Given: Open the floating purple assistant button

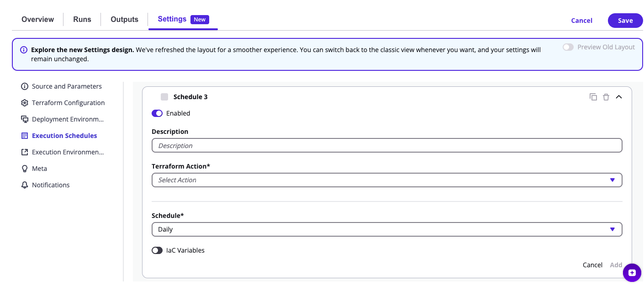Looking at the screenshot, I should pyautogui.click(x=632, y=273).
